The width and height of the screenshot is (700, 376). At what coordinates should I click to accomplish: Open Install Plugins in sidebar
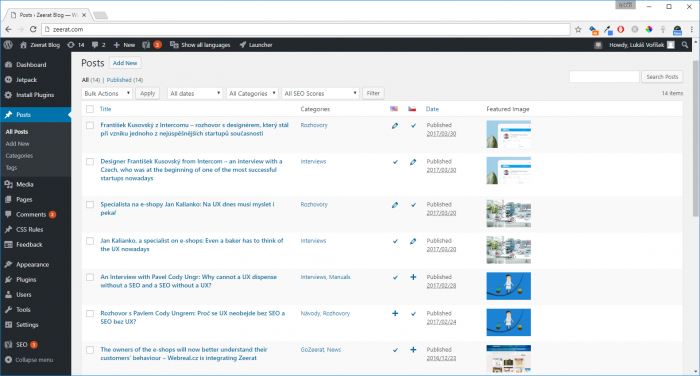click(35, 95)
